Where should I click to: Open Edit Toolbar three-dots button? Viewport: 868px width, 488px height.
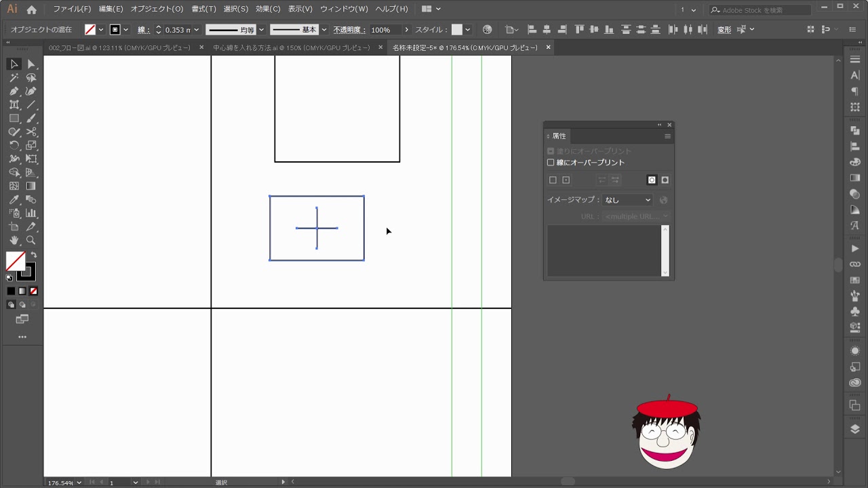coord(22,337)
